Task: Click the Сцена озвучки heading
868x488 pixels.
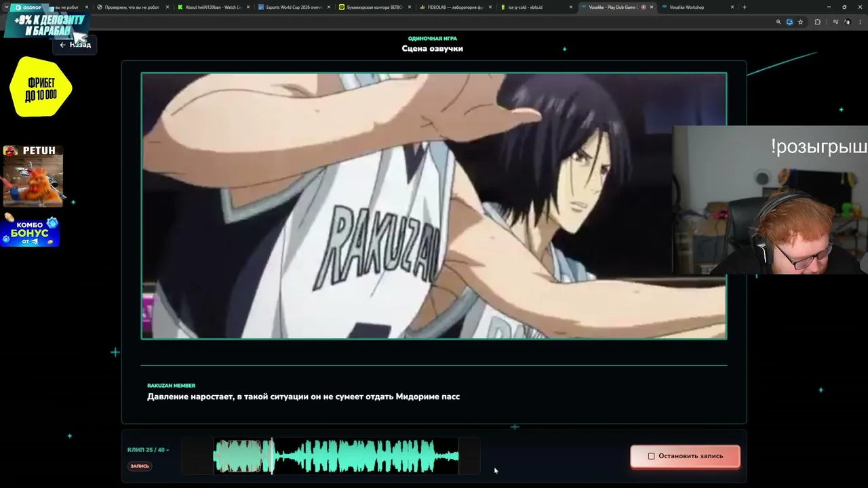Action: 433,49
